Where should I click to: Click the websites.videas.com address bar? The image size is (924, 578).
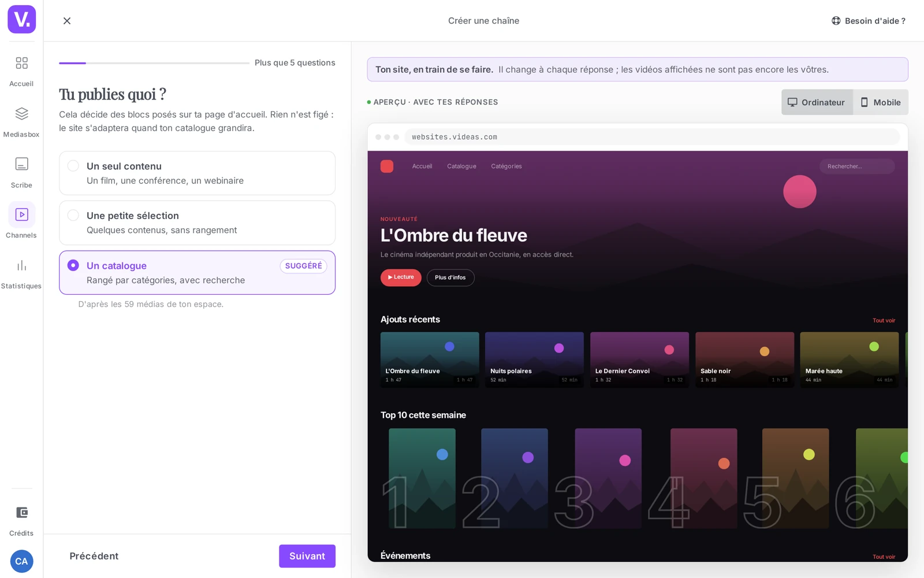[652, 137]
